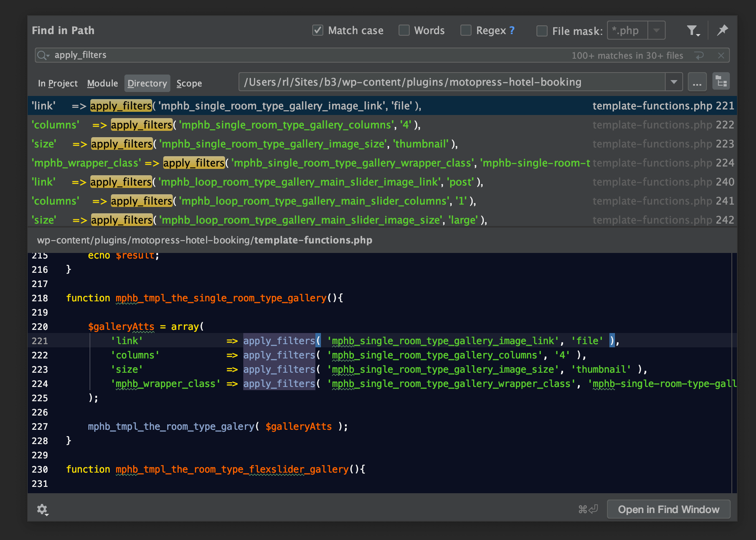
Task: Select result row template-functions.php 221
Action: tap(382, 106)
